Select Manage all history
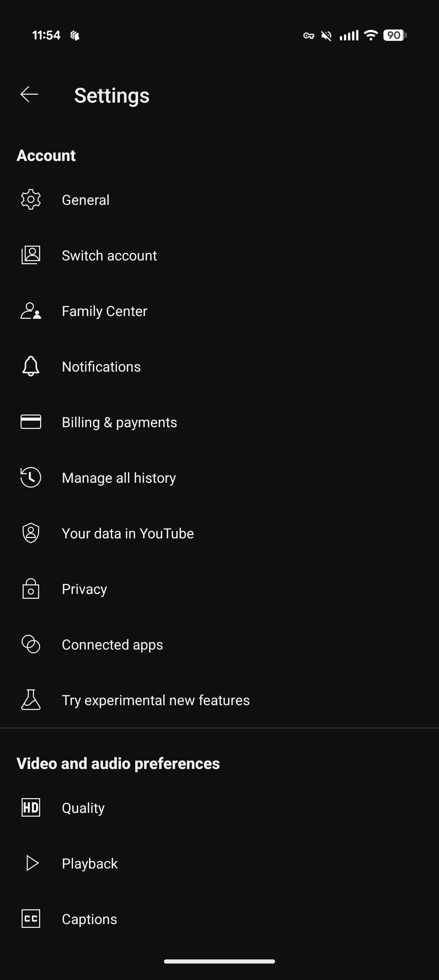Viewport: 439px width, 980px height. click(x=119, y=478)
